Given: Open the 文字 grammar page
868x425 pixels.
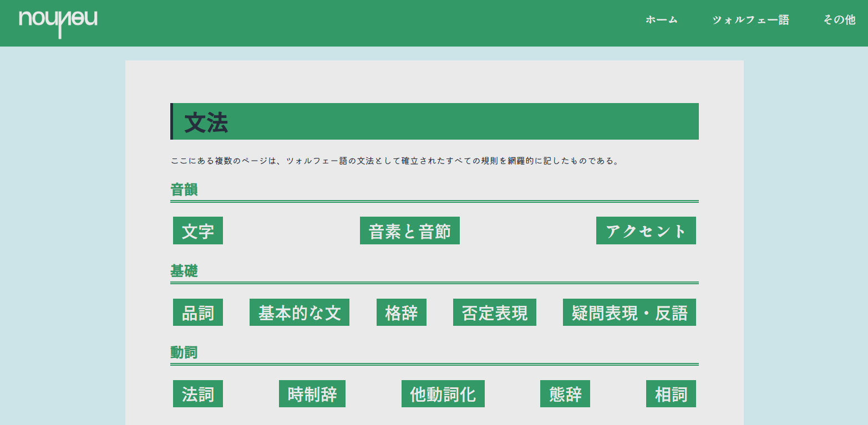Looking at the screenshot, I should click(198, 231).
